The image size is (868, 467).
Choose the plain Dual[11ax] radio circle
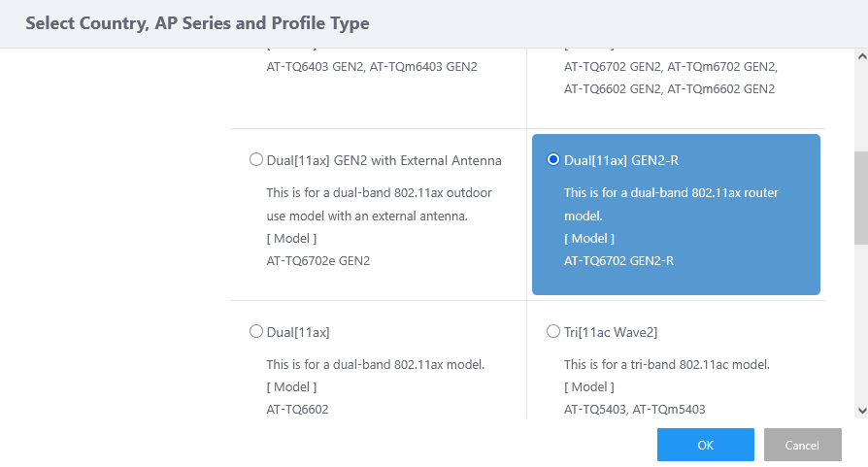pyautogui.click(x=256, y=332)
